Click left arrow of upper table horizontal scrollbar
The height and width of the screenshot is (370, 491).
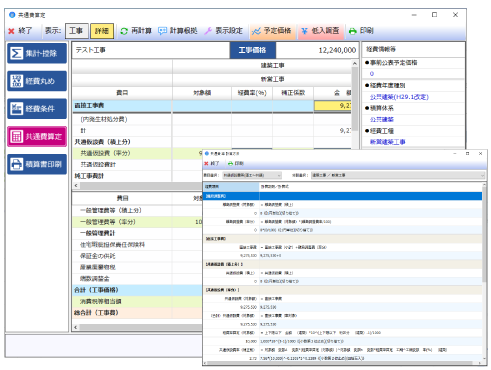coord(76,186)
